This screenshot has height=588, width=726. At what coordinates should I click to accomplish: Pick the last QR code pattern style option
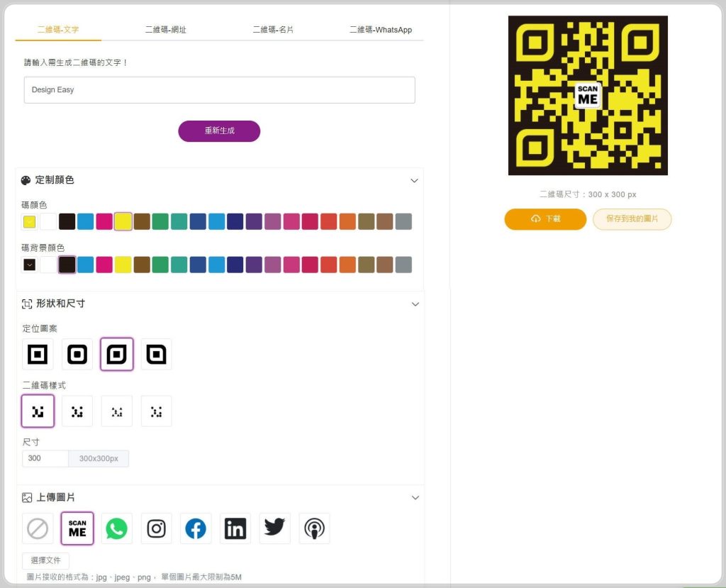[x=156, y=411]
